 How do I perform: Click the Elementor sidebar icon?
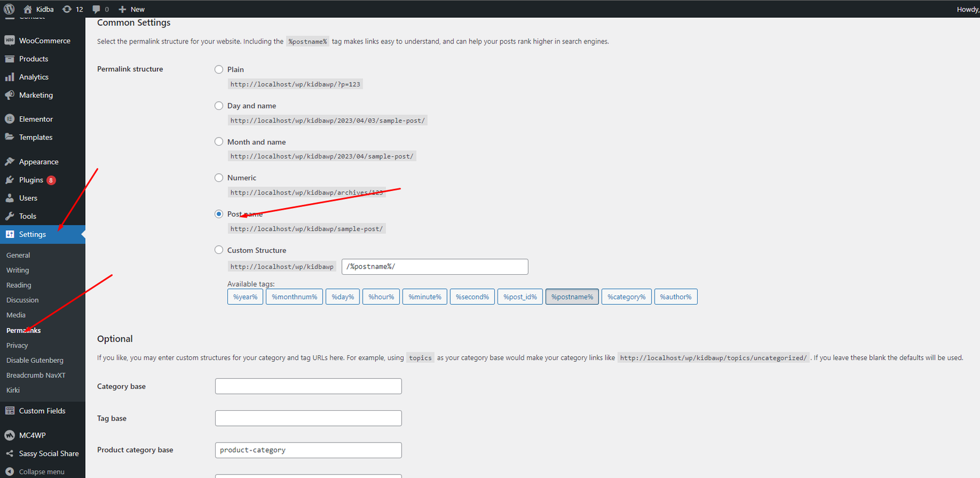coord(9,119)
